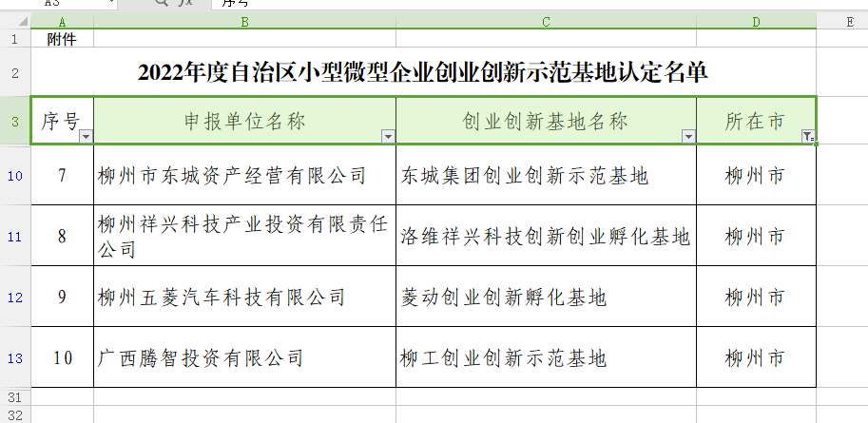Click the 附件 cell
The height and width of the screenshot is (423, 868).
(x=62, y=39)
